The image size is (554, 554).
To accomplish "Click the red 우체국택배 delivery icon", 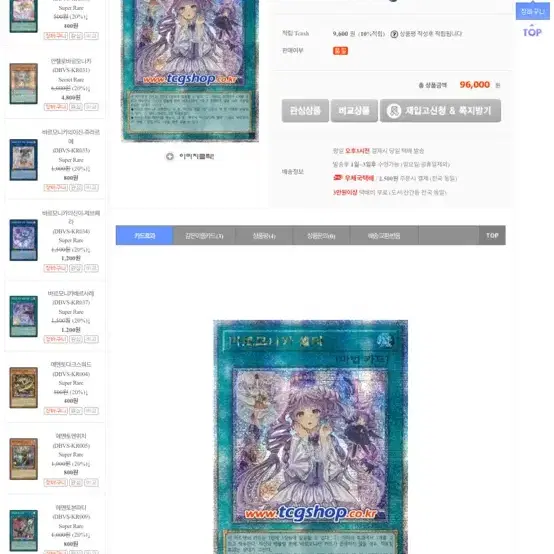I will click(x=338, y=177).
